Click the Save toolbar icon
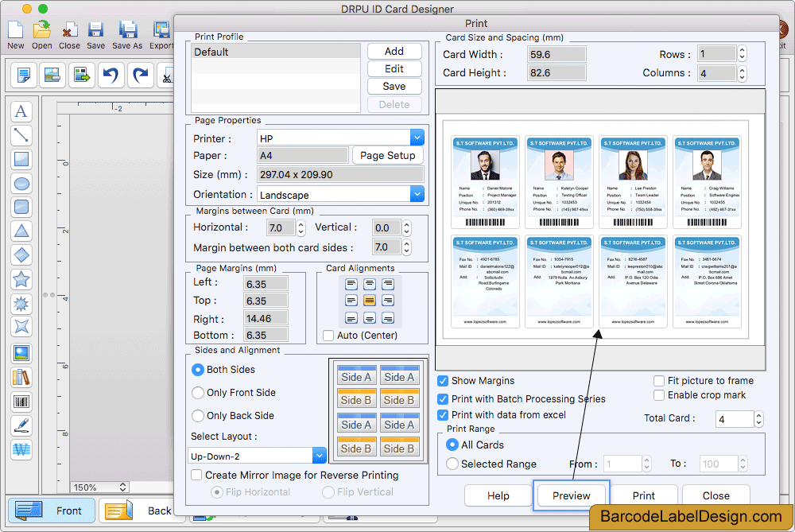Viewport: 795px width, 532px height. pos(95,30)
